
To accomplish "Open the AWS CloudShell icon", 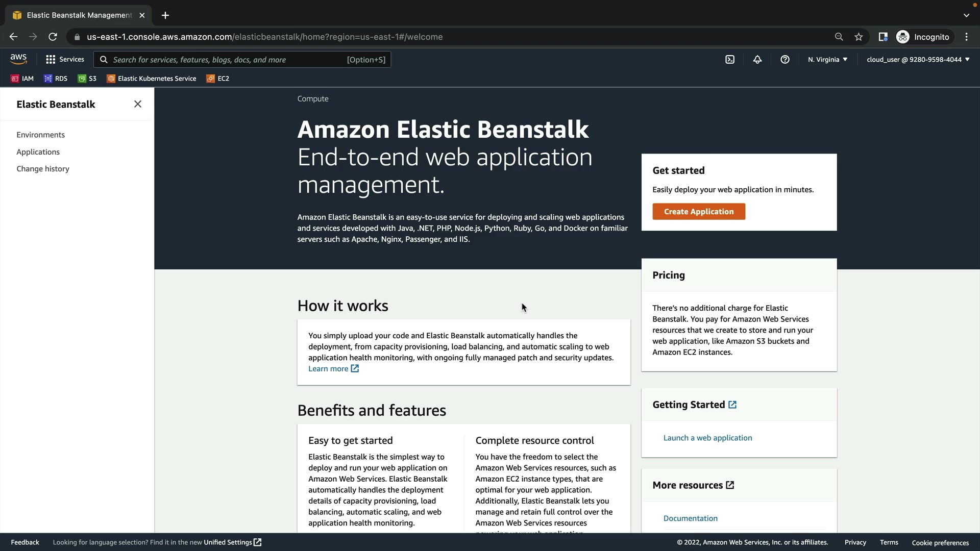I will [x=730, y=60].
